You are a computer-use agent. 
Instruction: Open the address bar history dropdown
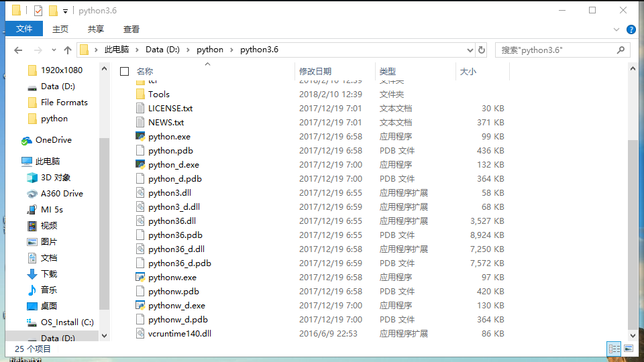click(x=470, y=50)
